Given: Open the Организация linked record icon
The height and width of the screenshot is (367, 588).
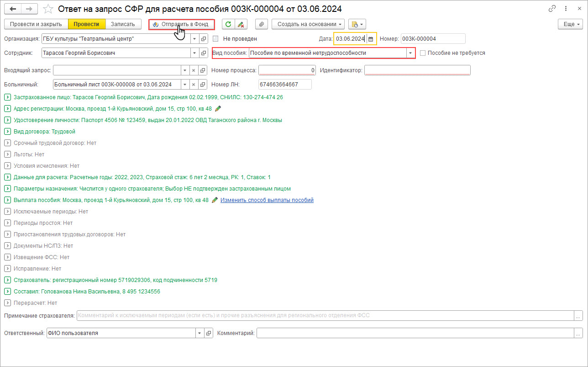Looking at the screenshot, I should pos(204,39).
